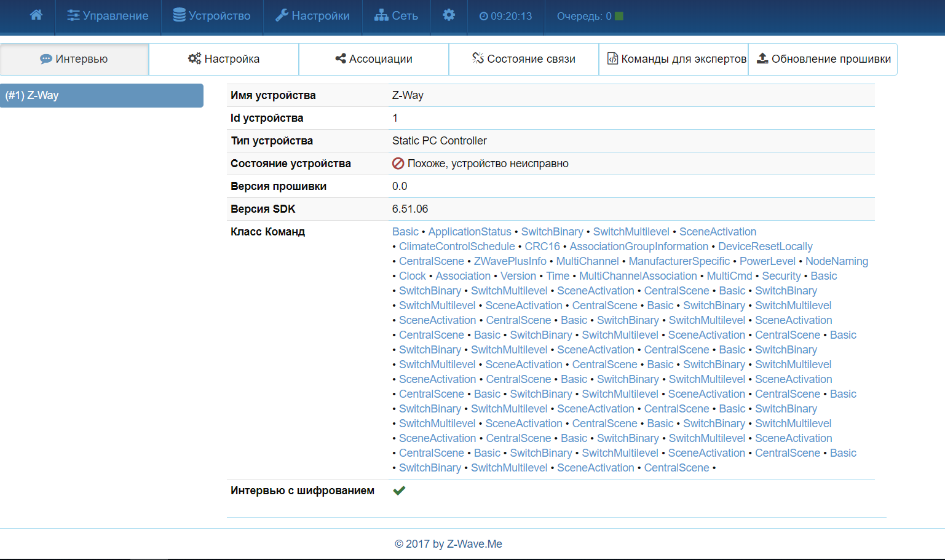Click the PowerLevel link
945x560 pixels.
tap(767, 261)
